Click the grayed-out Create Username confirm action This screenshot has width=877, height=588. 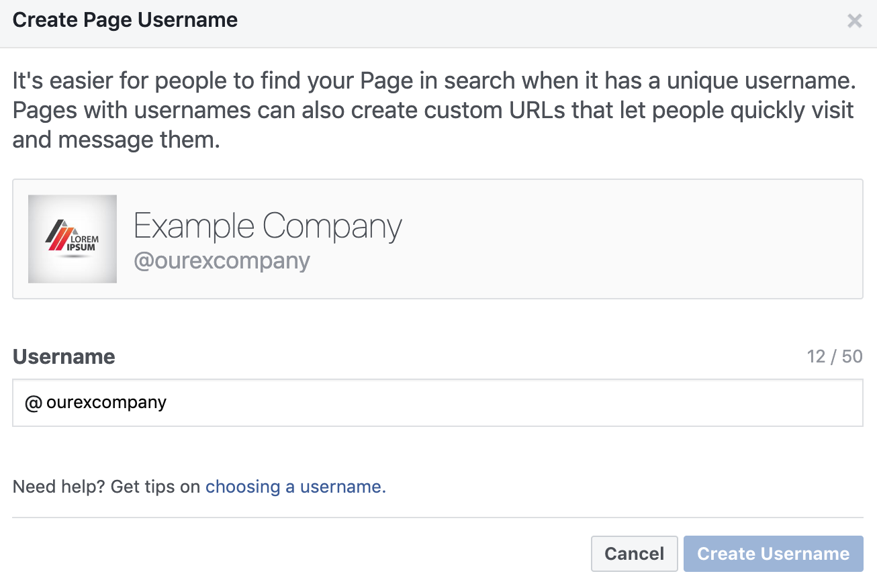point(773,554)
